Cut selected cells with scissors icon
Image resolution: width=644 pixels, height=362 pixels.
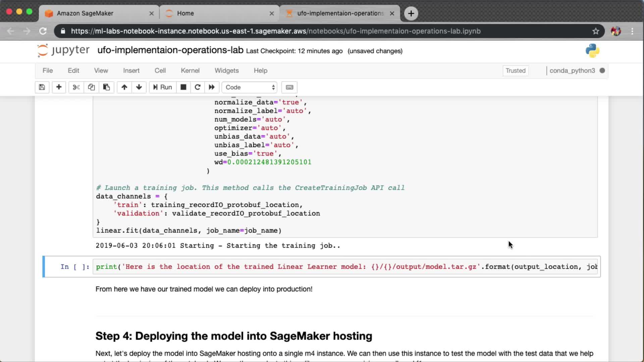[x=76, y=87]
